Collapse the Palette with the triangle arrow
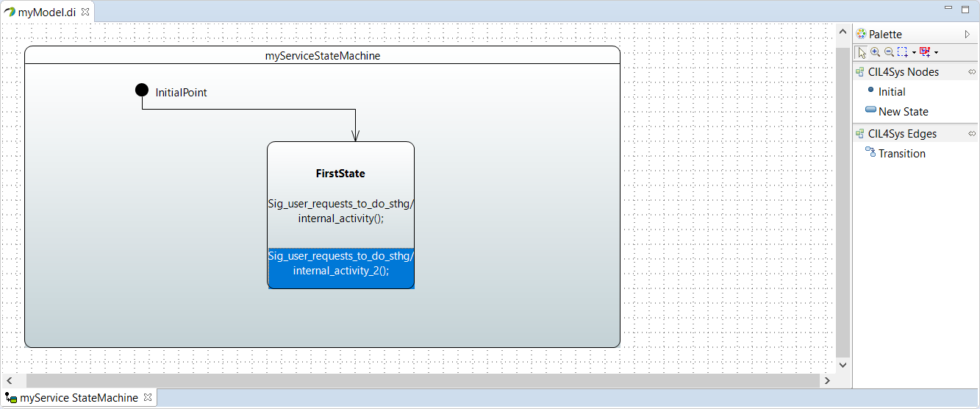This screenshot has height=409, width=980. point(968,34)
